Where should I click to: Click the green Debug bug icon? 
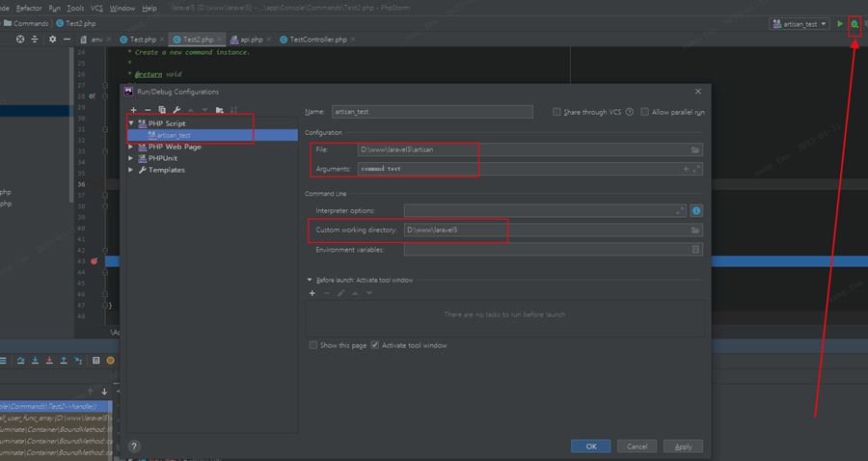pyautogui.click(x=854, y=24)
